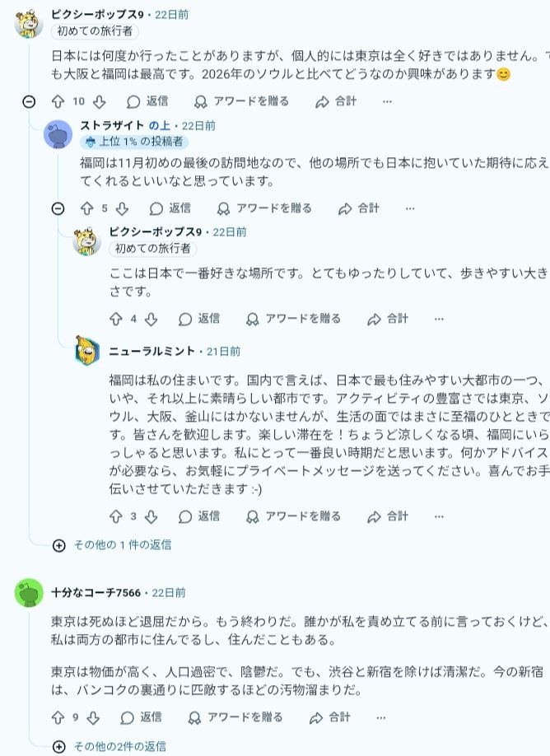Downvote the top comment with 10 votes

tap(99, 101)
